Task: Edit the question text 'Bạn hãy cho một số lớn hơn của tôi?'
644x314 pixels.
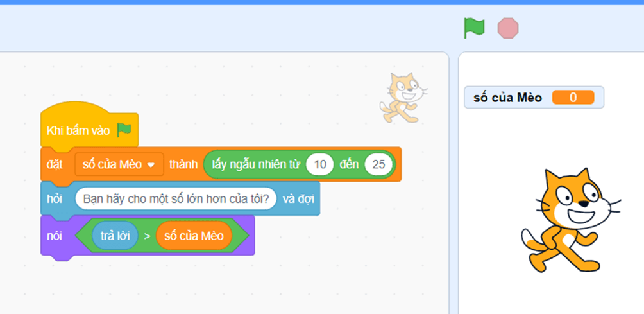Action: 176,199
